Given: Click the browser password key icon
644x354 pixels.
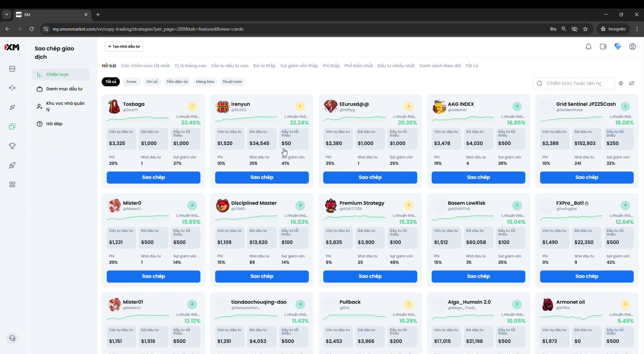Looking at the screenshot, I should point(553,29).
